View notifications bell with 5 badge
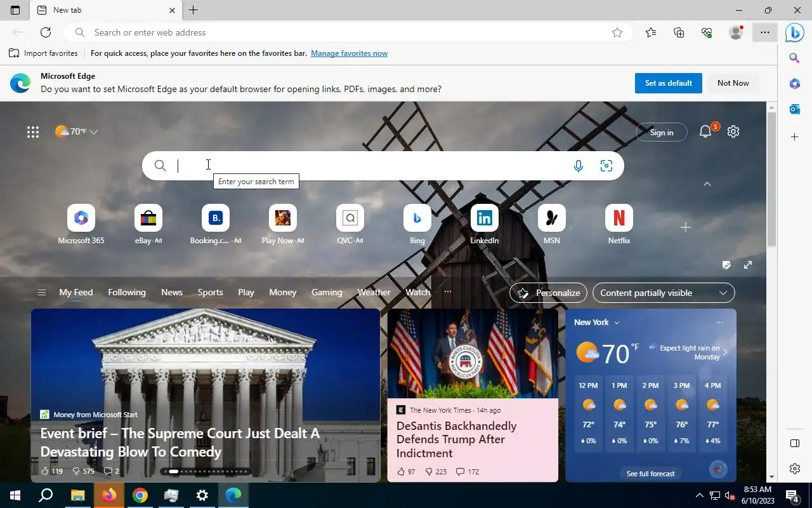This screenshot has height=508, width=812. pos(705,131)
